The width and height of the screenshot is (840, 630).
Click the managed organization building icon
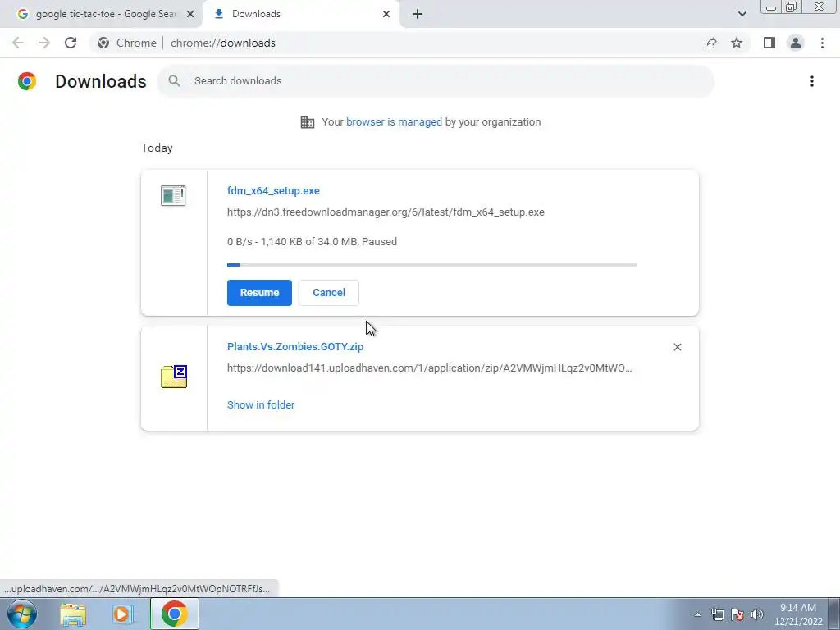pyautogui.click(x=308, y=122)
